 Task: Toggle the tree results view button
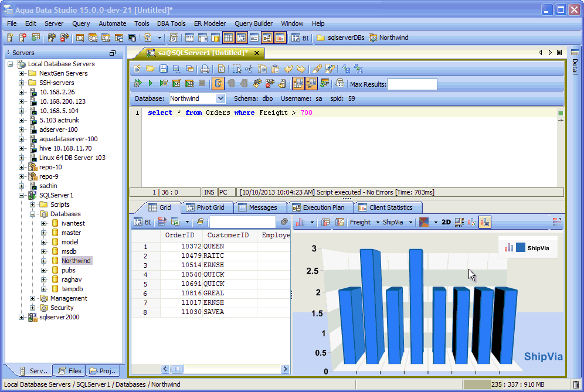[311, 83]
